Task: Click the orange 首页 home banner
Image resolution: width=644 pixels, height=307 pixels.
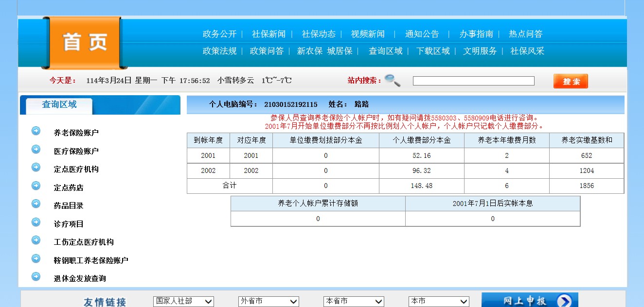Action: click(x=84, y=43)
